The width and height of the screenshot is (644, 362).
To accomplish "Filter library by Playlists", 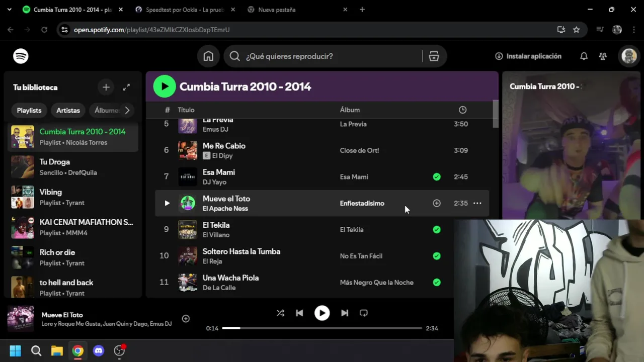I will click(29, 110).
